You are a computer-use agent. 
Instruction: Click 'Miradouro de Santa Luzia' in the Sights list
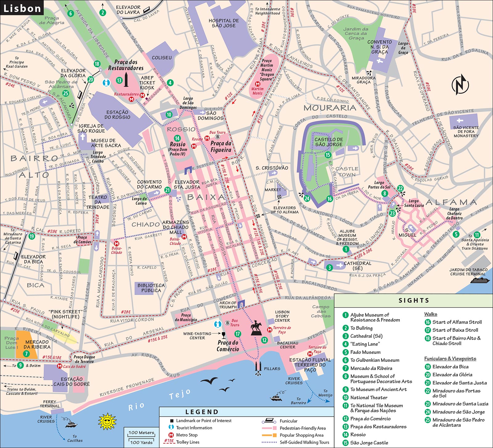460,404
